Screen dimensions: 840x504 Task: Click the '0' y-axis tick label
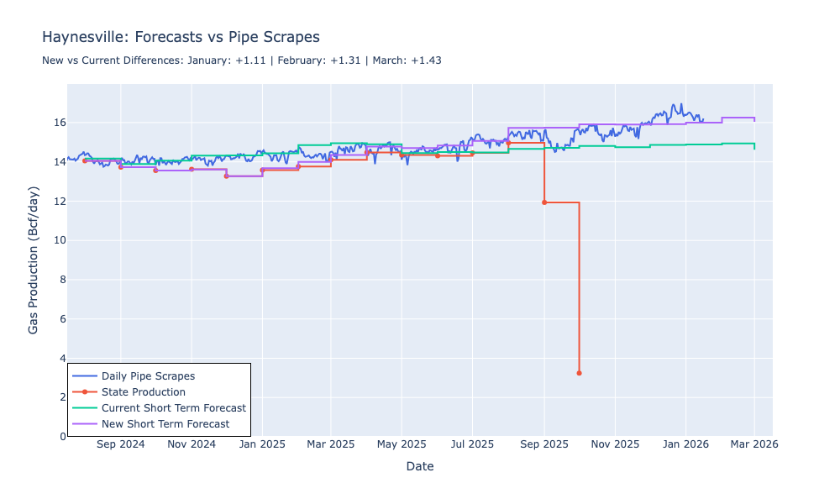[x=59, y=437]
